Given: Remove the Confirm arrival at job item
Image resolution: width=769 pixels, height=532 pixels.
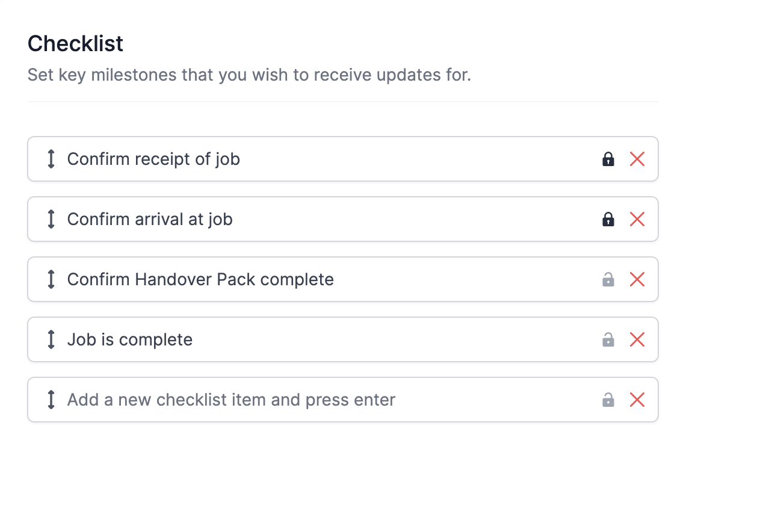Looking at the screenshot, I should coord(637,219).
